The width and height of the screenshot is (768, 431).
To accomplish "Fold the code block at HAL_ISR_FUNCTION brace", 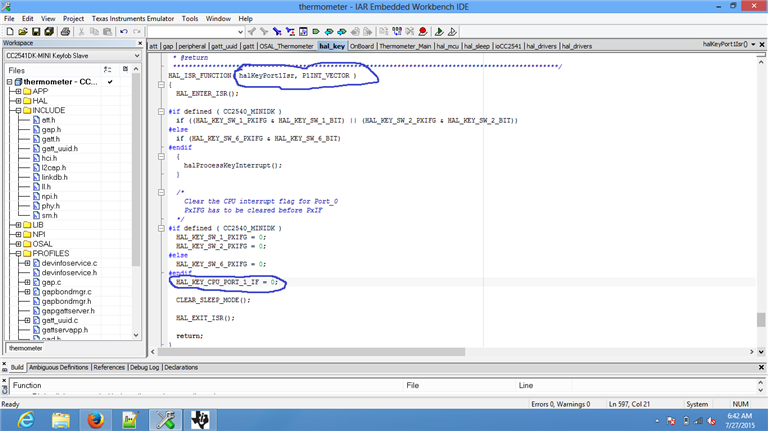I will point(161,85).
